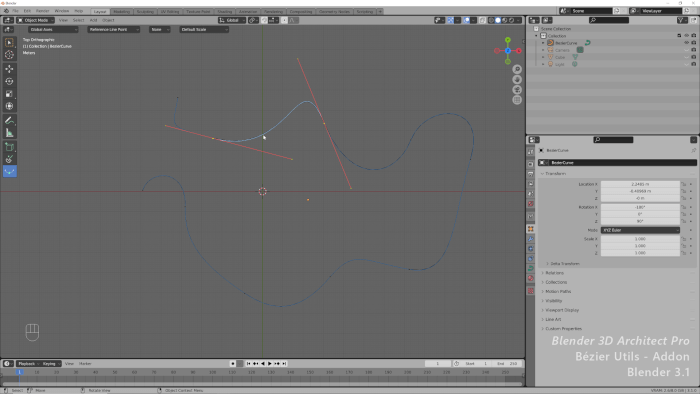Expand the Camera tree item arrow
The width and height of the screenshot is (700, 394).
pos(543,50)
